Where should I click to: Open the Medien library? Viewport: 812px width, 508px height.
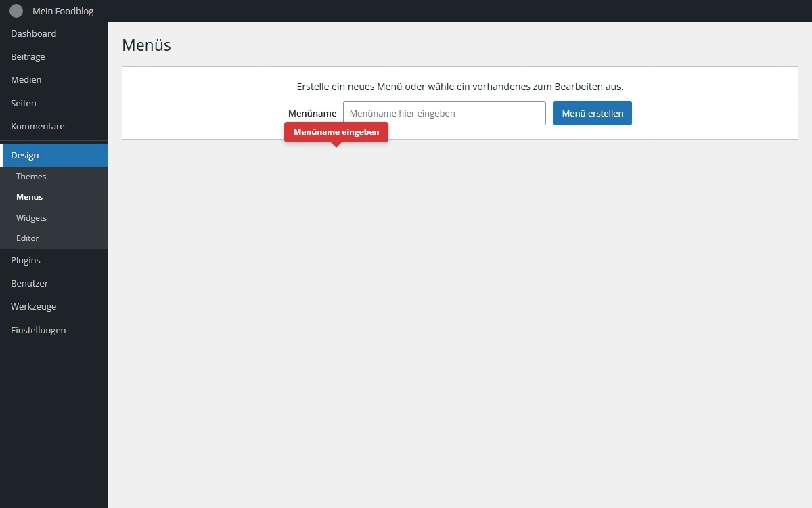coord(26,80)
